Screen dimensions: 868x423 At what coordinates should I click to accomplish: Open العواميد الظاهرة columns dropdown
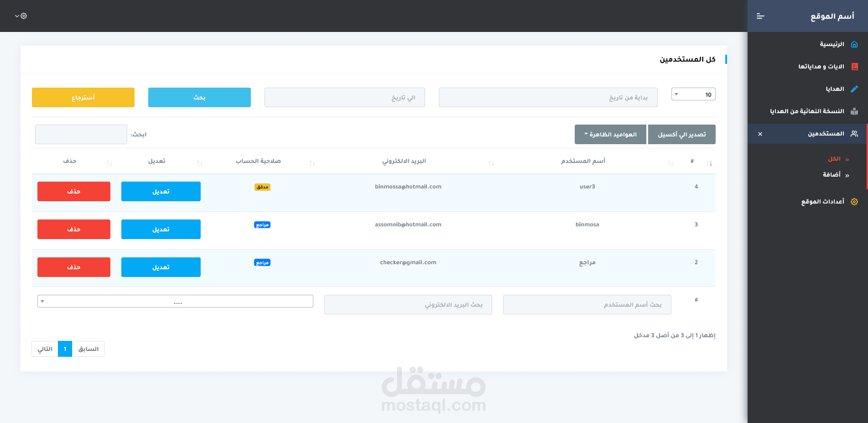coord(610,135)
